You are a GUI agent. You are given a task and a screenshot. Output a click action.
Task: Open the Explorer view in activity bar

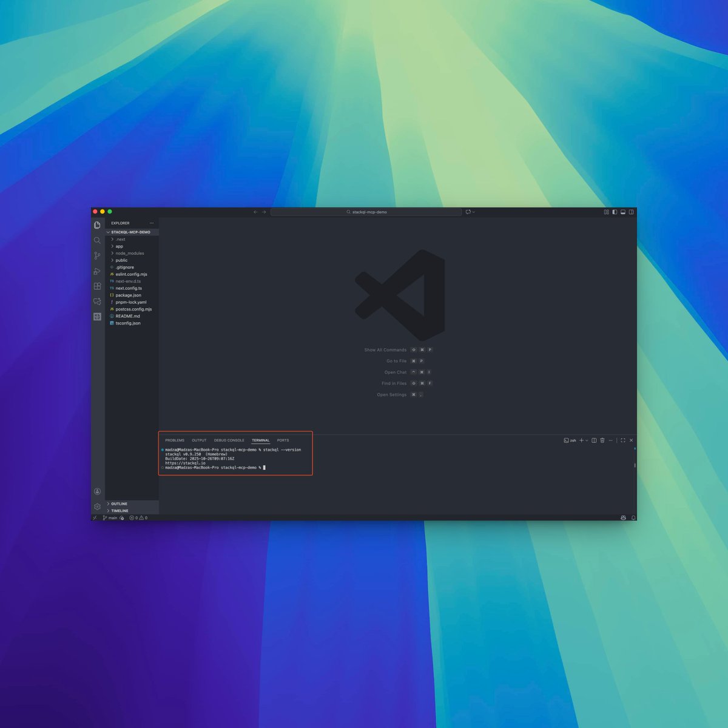coord(97,225)
